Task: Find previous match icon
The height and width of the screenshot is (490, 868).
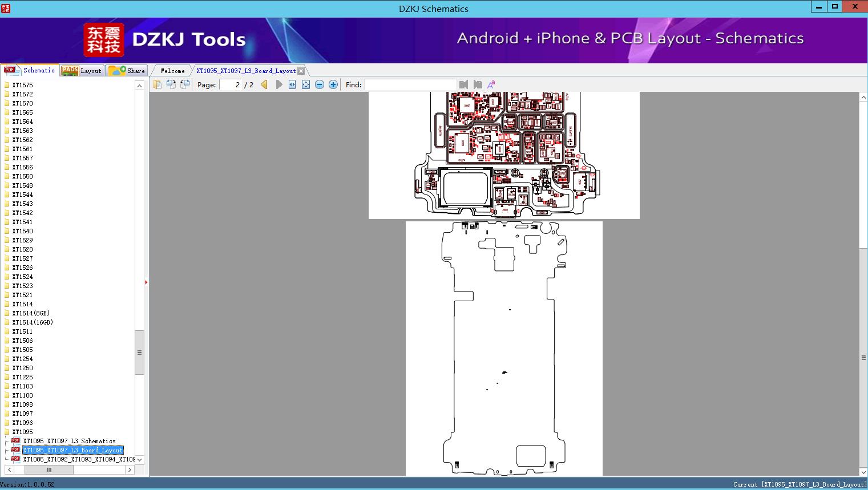Action: point(463,84)
